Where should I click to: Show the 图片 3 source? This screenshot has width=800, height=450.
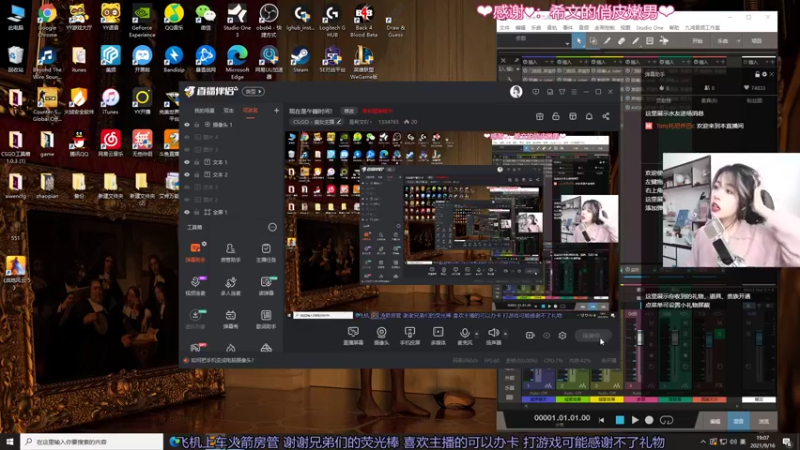187,149
